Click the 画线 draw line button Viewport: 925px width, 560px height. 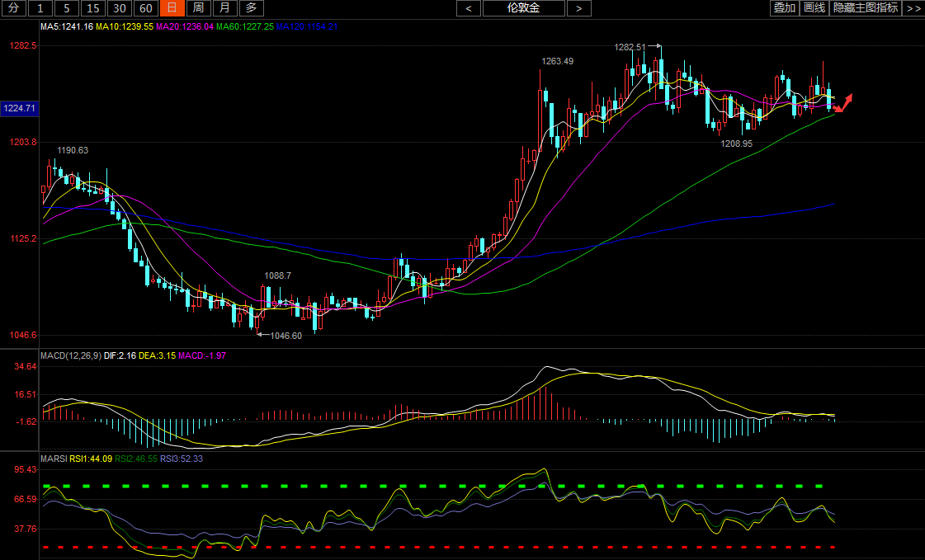[814, 7]
